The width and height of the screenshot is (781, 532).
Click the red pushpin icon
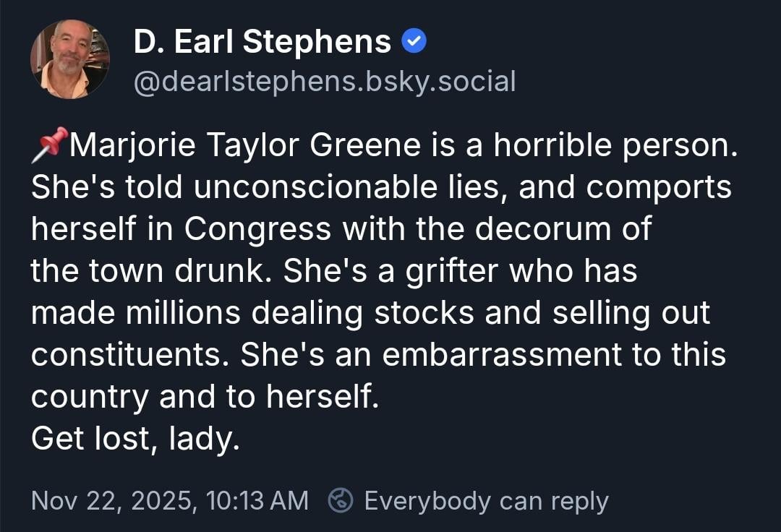(x=49, y=145)
